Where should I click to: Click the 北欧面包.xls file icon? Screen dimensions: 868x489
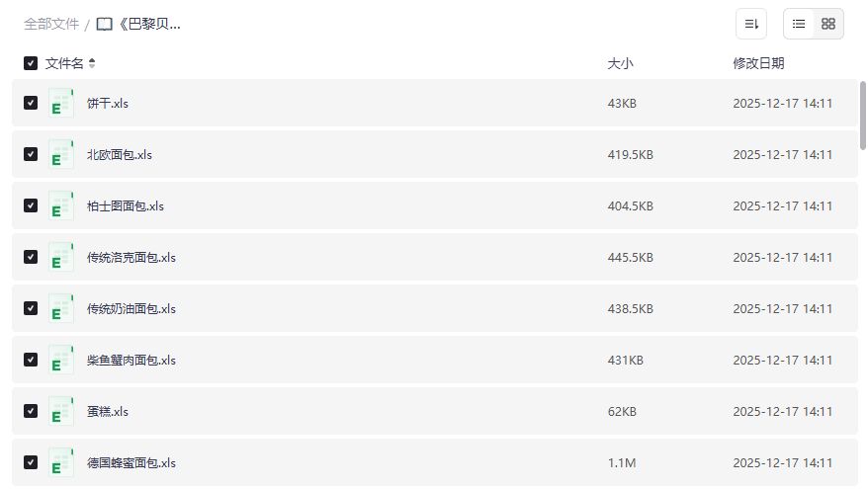tap(61, 154)
